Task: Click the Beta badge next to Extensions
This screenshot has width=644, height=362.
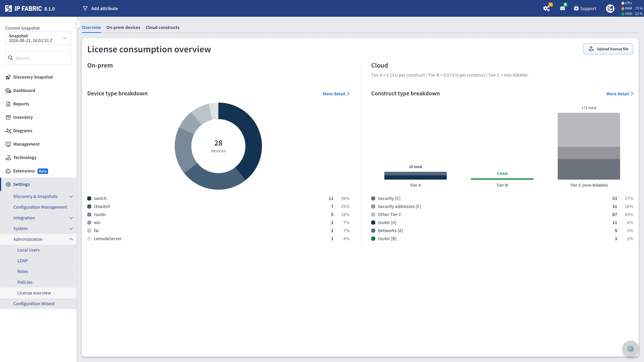Action: [x=43, y=171]
